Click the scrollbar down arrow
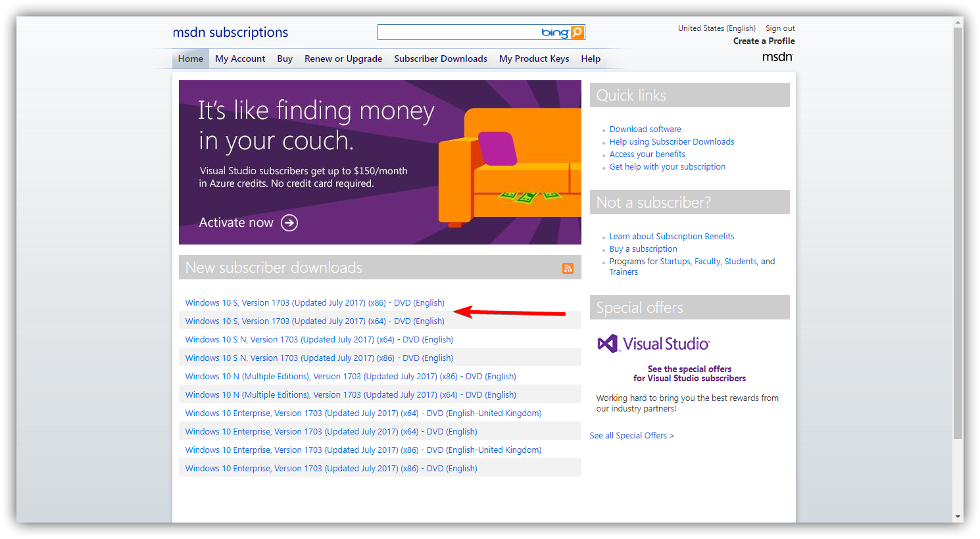Image resolution: width=980 pixels, height=539 pixels. 958,517
